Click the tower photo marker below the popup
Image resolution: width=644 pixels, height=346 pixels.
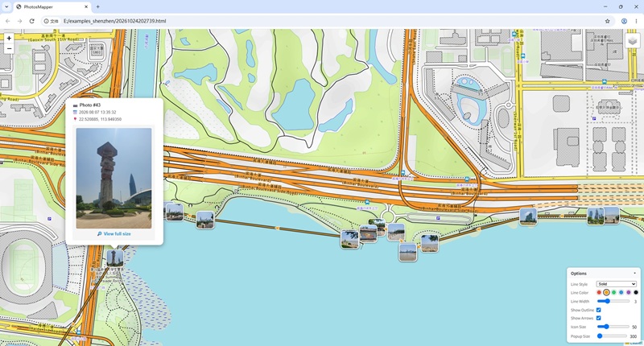click(x=115, y=258)
